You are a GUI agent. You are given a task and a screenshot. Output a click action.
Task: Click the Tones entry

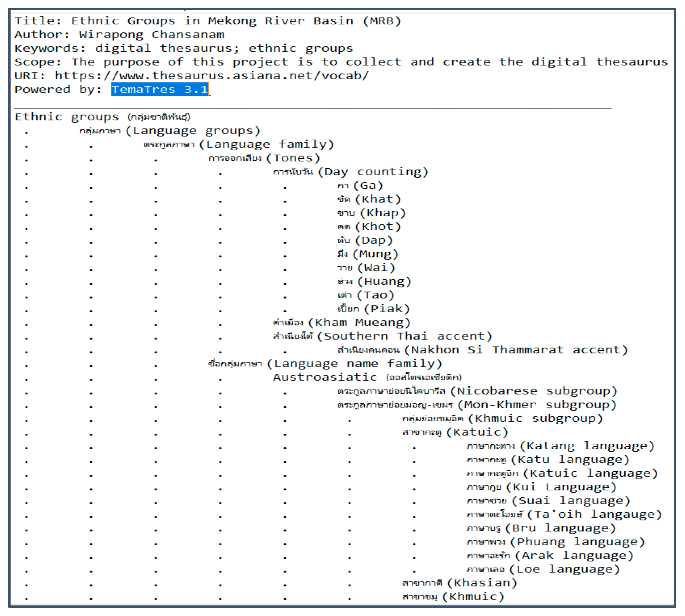(x=264, y=158)
